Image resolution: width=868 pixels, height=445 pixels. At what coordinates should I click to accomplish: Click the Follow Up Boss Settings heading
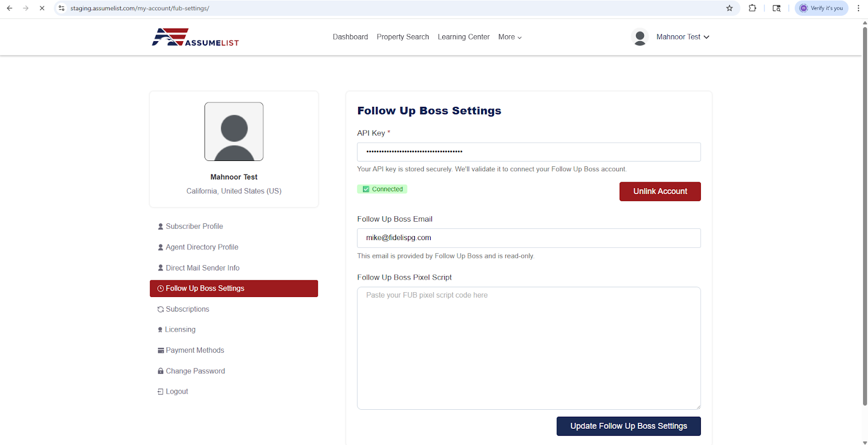pos(429,111)
